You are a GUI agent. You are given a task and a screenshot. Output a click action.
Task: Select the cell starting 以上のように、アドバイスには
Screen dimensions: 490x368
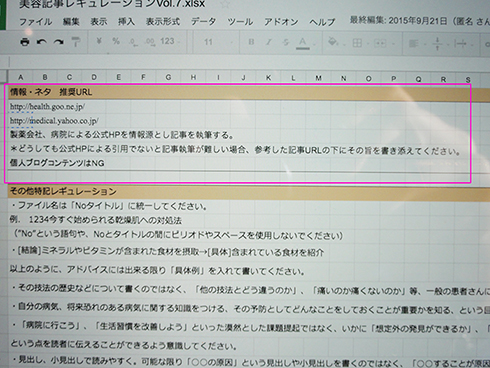click(x=157, y=270)
